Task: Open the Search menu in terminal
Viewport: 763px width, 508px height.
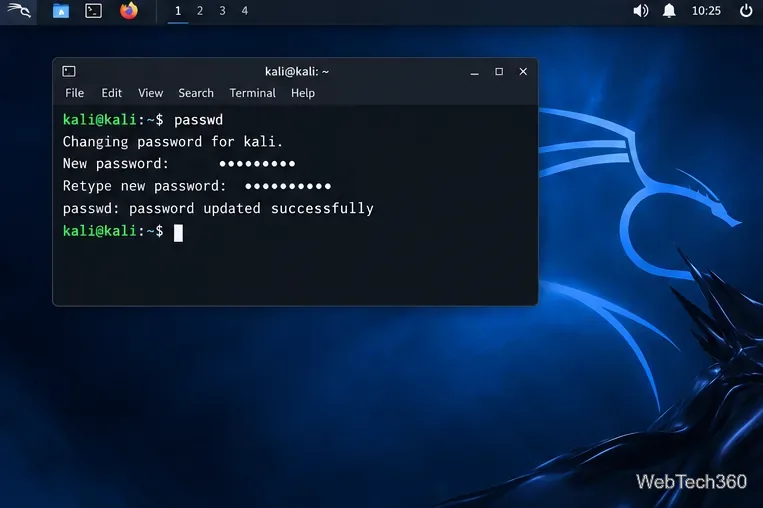Action: tap(196, 93)
